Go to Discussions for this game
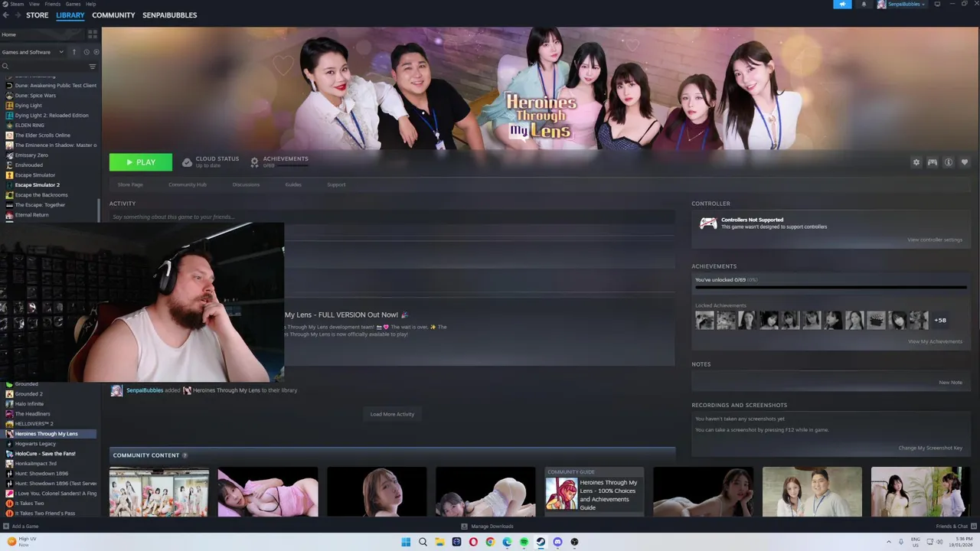The image size is (980, 551). 246,184
